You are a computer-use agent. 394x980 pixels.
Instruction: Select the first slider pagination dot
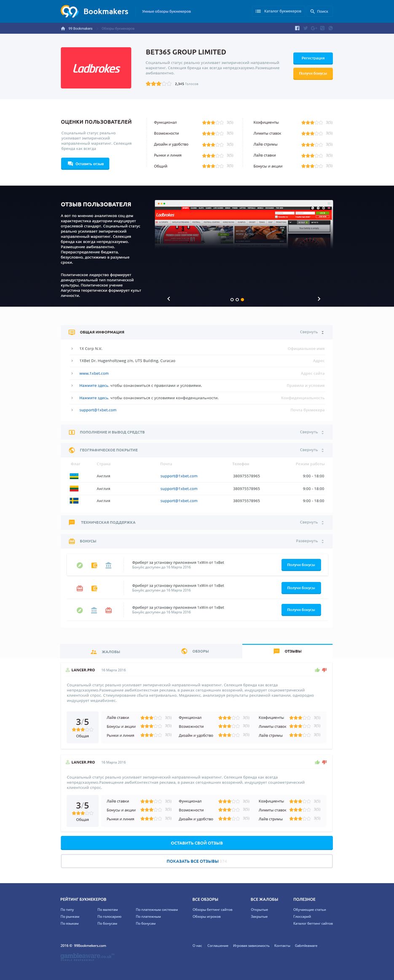232,299
